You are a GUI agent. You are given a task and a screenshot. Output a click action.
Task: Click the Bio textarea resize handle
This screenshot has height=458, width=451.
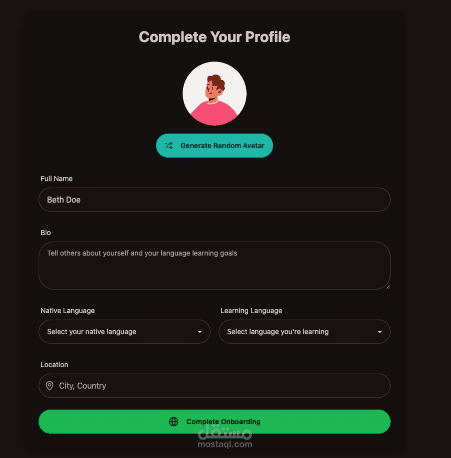pos(388,287)
